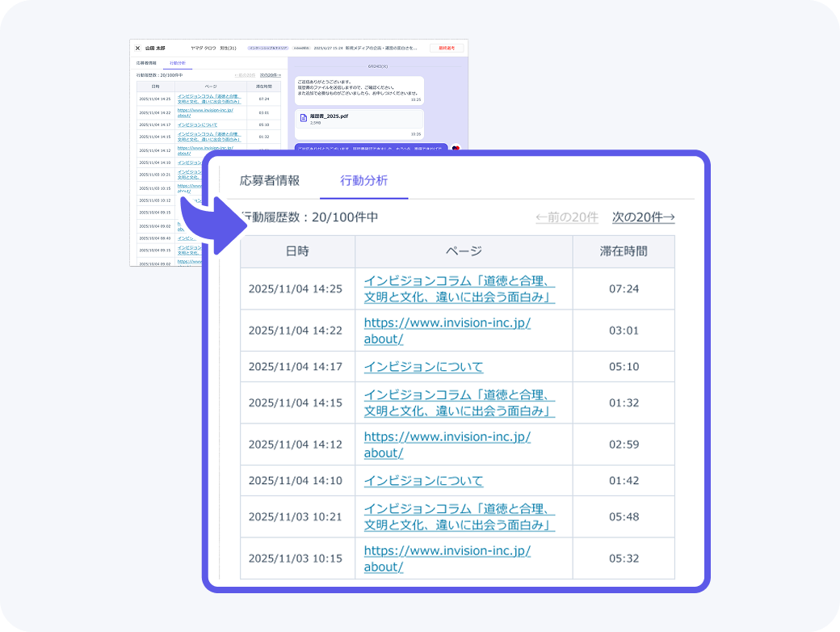Select the 行動分析 tab in enlarged panel

(x=364, y=180)
